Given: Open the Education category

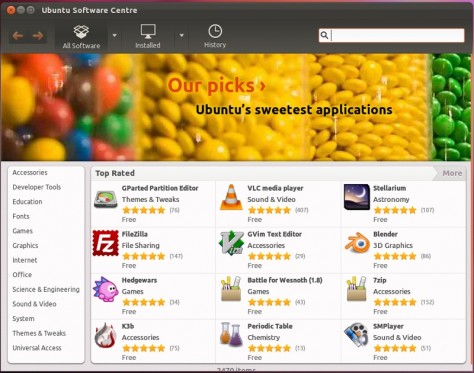Looking at the screenshot, I should (27, 202).
